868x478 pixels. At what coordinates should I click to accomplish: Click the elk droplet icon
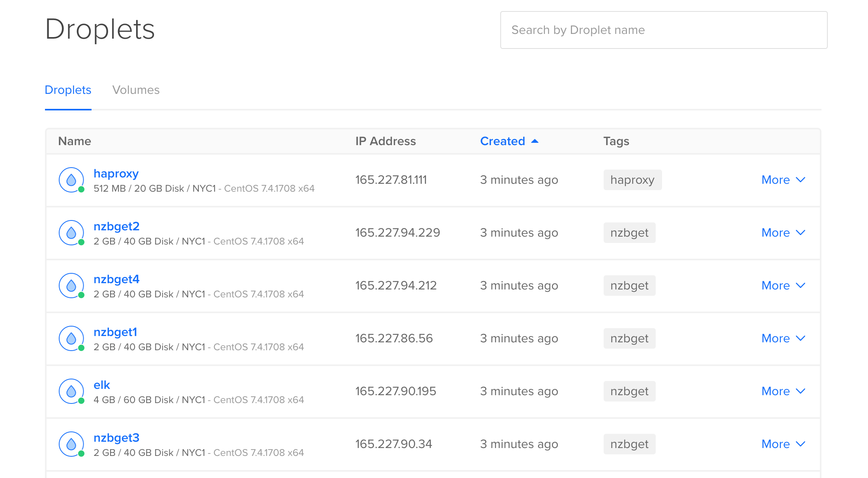(x=71, y=391)
